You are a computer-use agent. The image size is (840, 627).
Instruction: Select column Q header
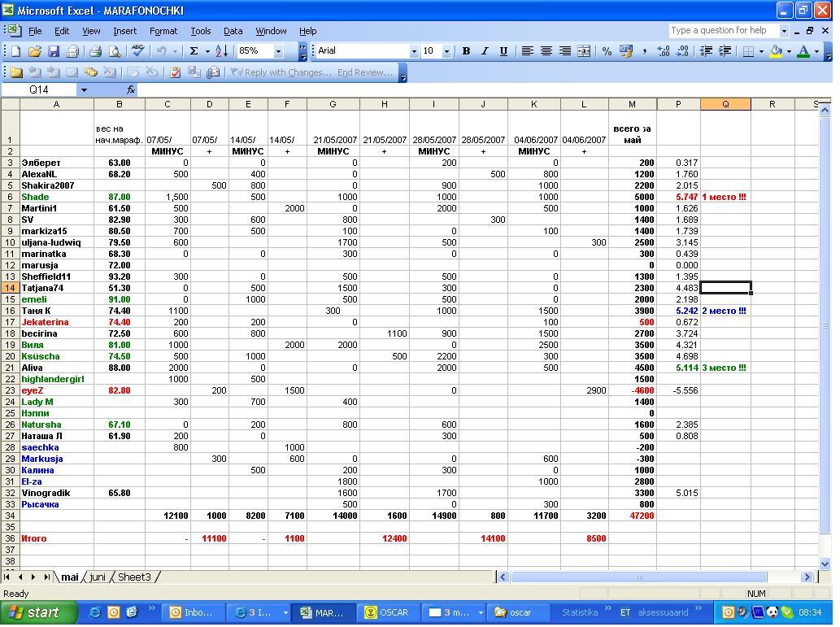725,104
